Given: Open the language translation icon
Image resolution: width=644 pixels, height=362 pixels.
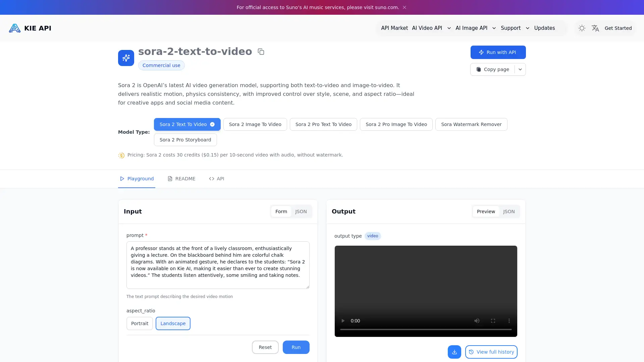Looking at the screenshot, I should tap(595, 28).
